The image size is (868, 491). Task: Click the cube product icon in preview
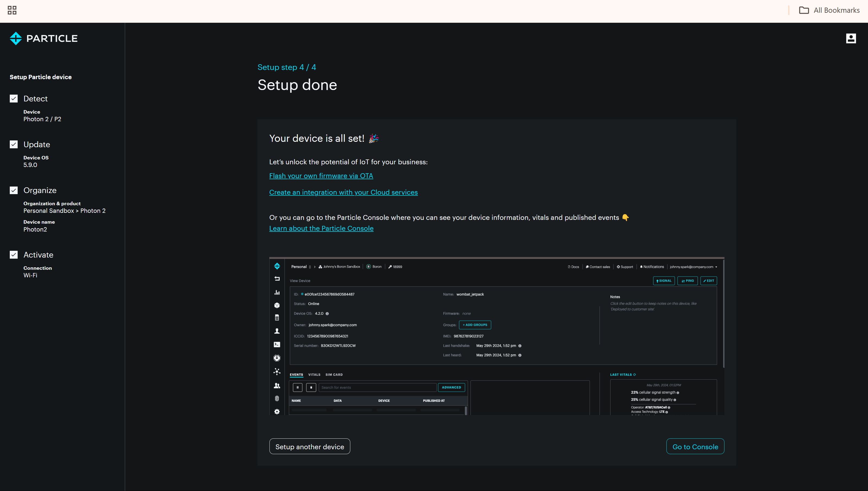[277, 305]
